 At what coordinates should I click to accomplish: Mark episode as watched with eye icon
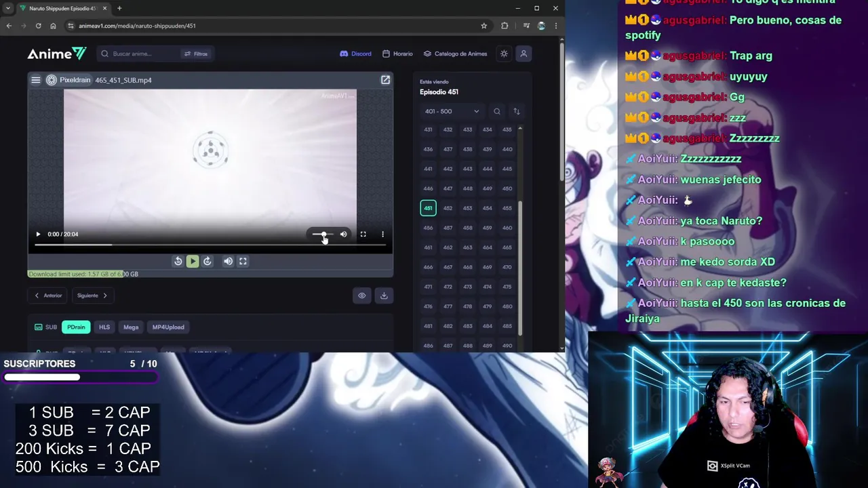(362, 296)
